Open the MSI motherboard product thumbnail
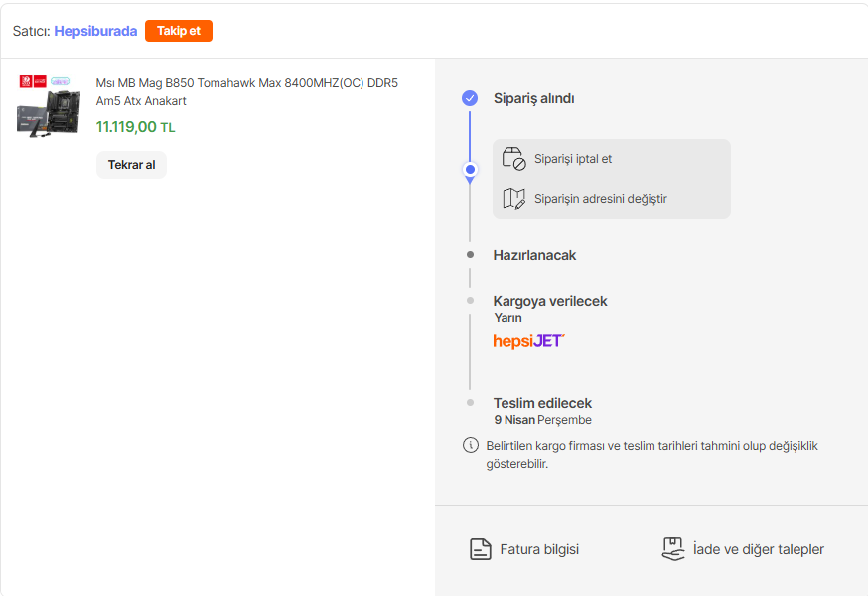Image resolution: width=868 pixels, height=596 pixels. [49, 106]
